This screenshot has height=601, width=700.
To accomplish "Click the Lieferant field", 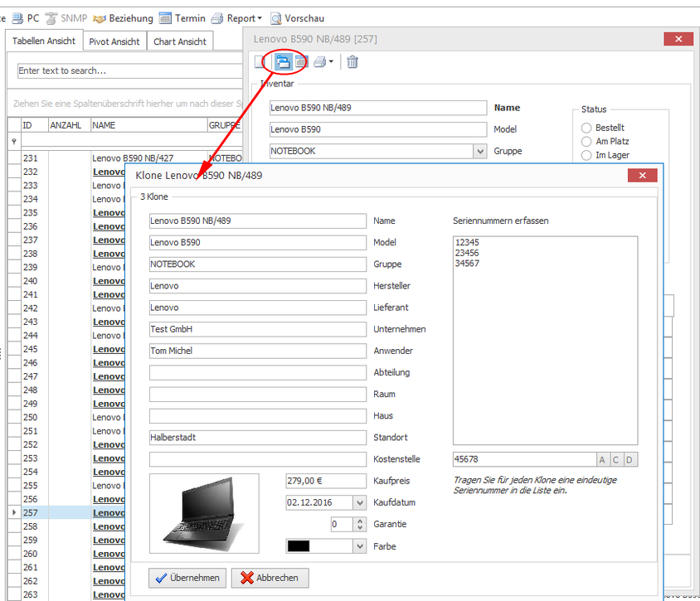I will [258, 308].
